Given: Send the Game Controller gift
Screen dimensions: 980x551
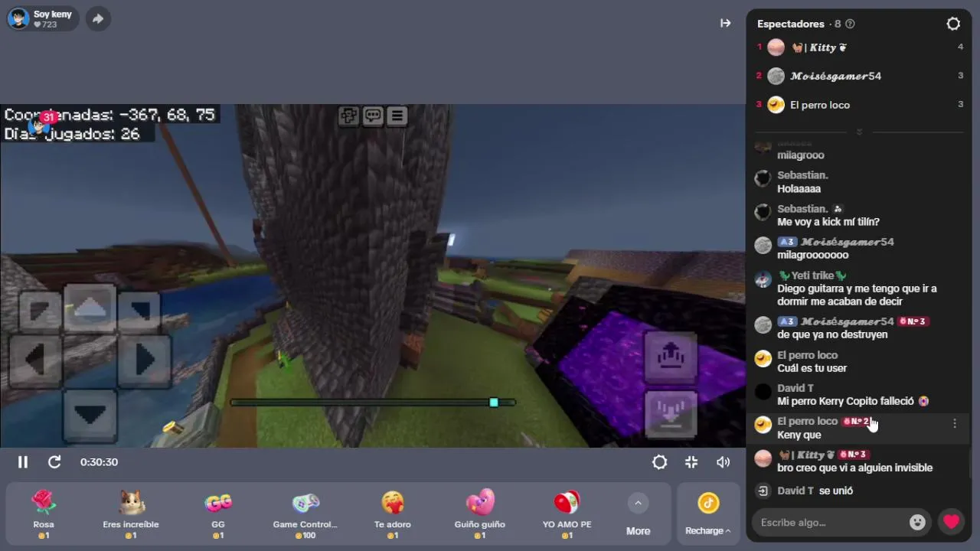Looking at the screenshot, I should 305,514.
